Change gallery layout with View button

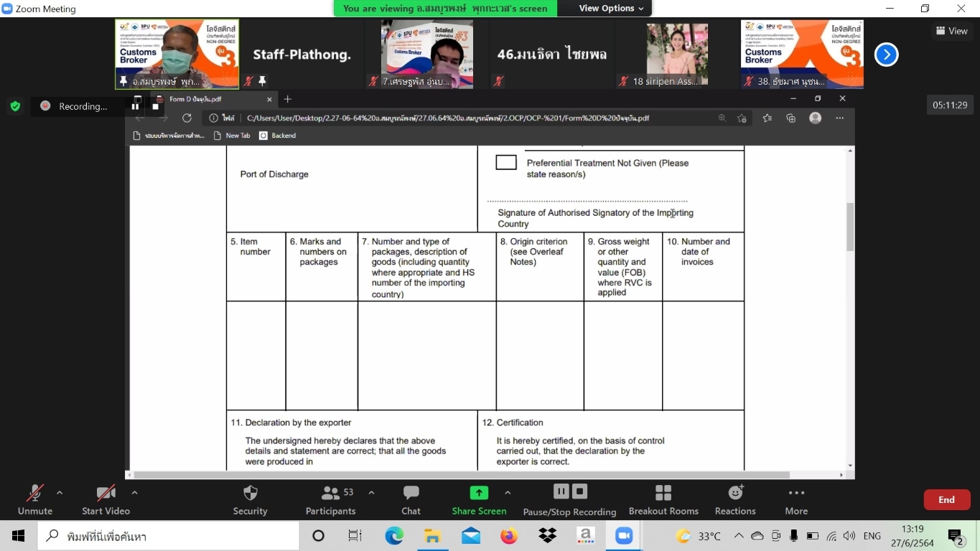952,31
